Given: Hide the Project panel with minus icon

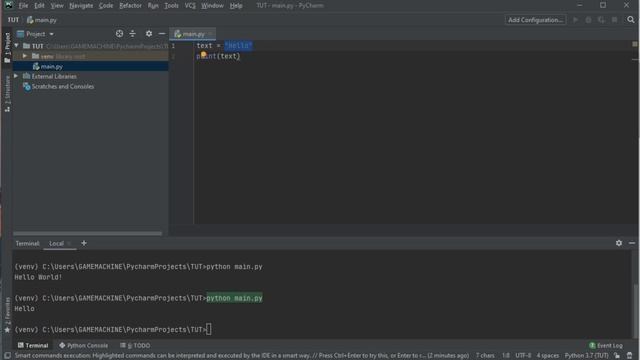Looking at the screenshot, I should coord(162,34).
